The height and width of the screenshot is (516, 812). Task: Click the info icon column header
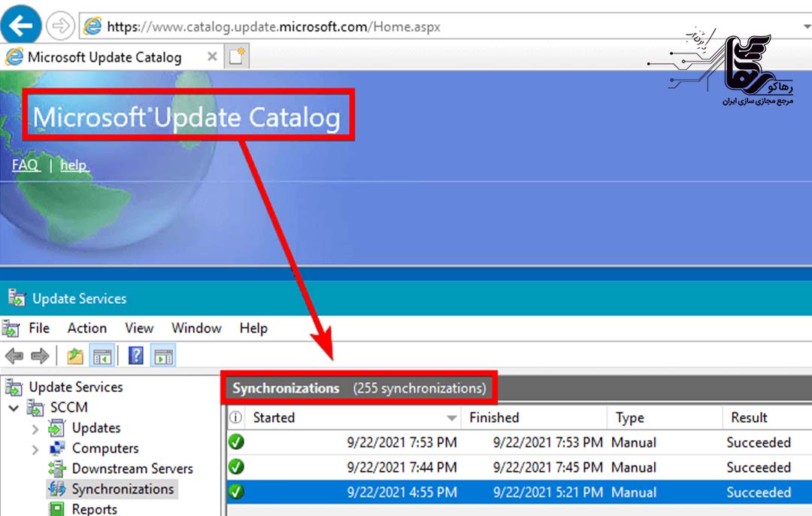tap(236, 417)
